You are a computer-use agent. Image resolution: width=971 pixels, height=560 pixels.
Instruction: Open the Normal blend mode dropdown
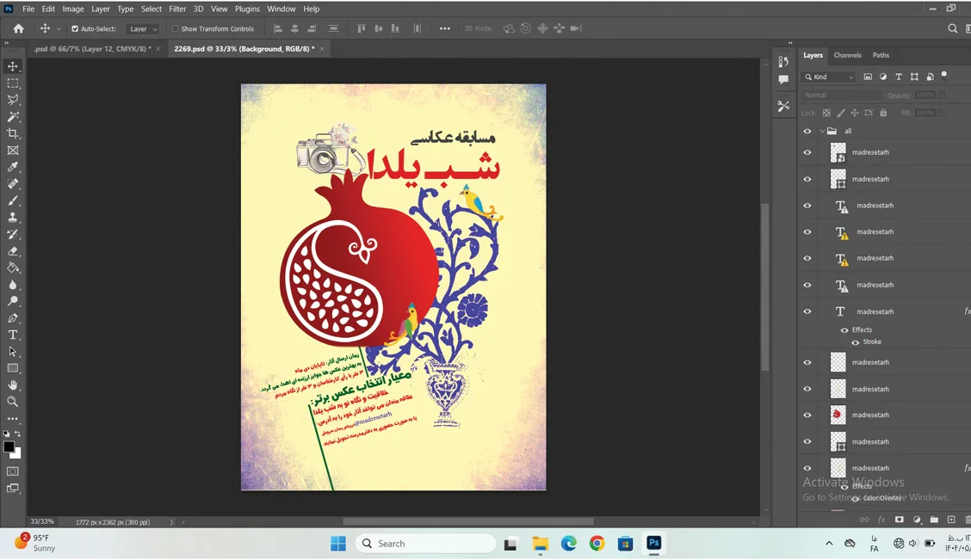tap(841, 95)
